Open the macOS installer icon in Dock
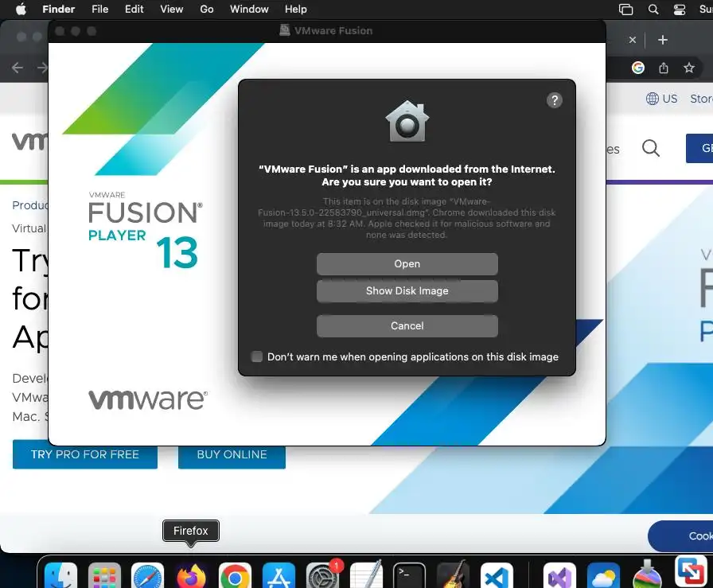 point(647,574)
